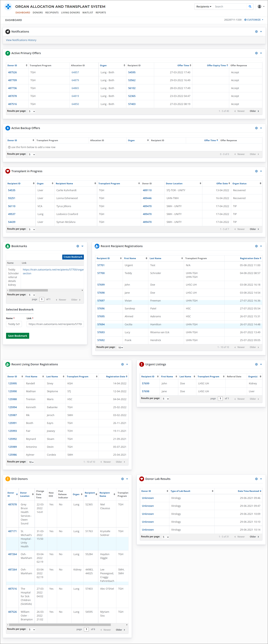Open Bookmarks panel gear settings
Screen dimensions: 268x644
(78, 246)
